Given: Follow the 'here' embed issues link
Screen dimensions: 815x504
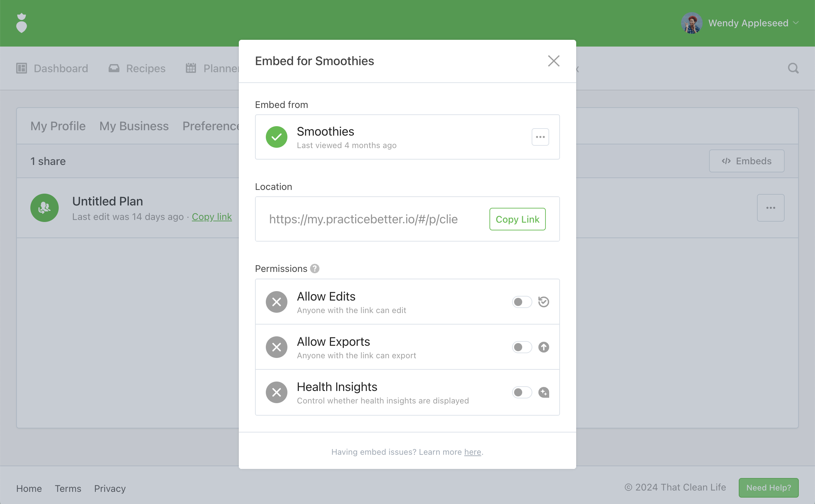Looking at the screenshot, I should click(x=472, y=452).
